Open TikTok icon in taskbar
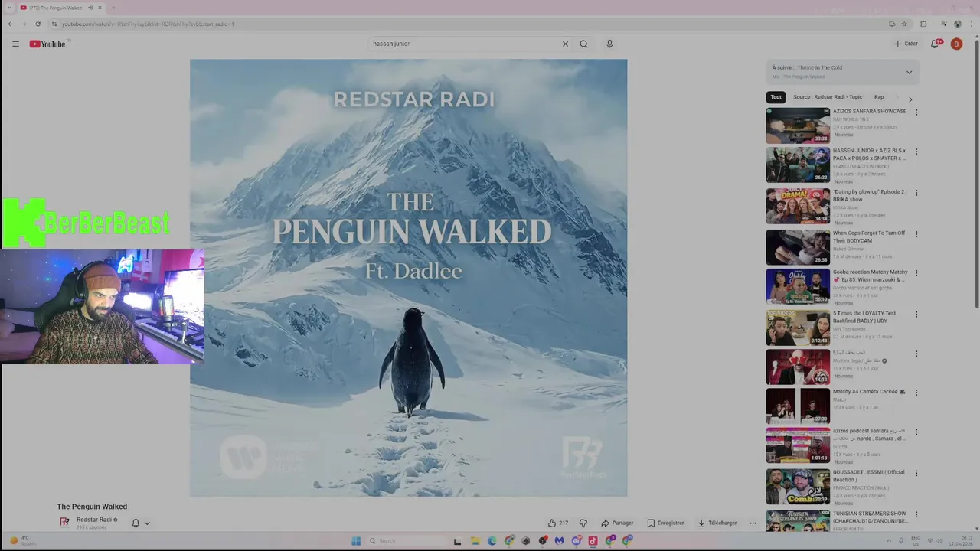Viewport: 980px width, 551px height. point(593,540)
